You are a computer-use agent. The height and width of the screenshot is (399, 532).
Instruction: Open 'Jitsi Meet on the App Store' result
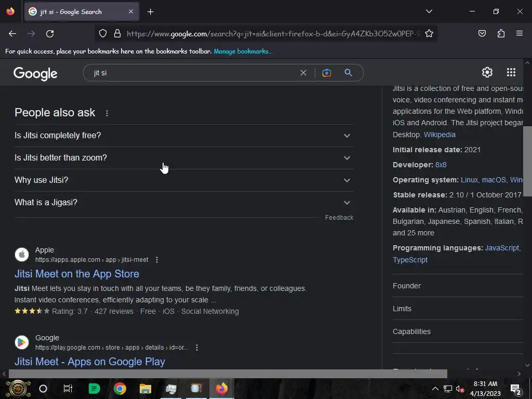click(77, 274)
